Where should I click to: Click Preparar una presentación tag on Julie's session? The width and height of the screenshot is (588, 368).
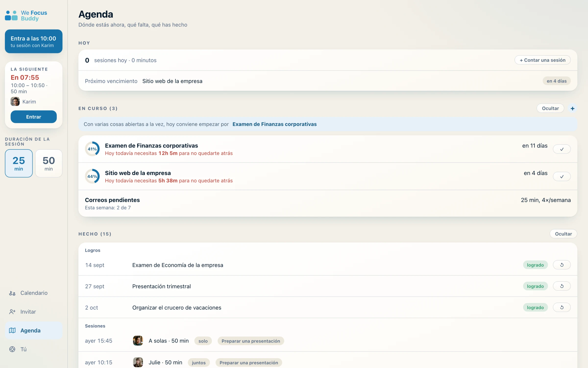249,363
